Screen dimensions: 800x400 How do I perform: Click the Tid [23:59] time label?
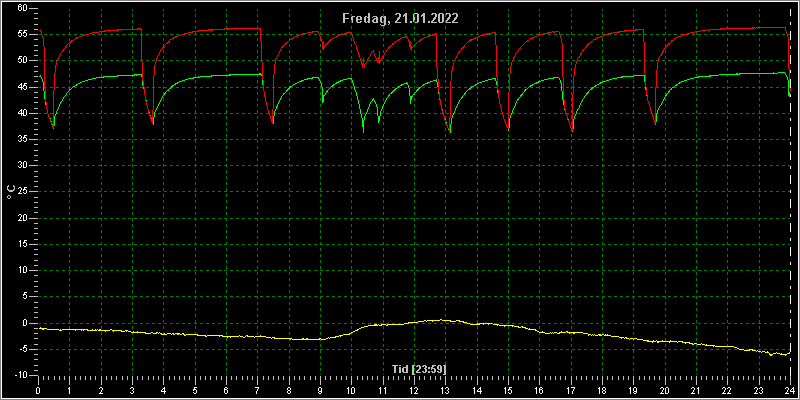415,368
